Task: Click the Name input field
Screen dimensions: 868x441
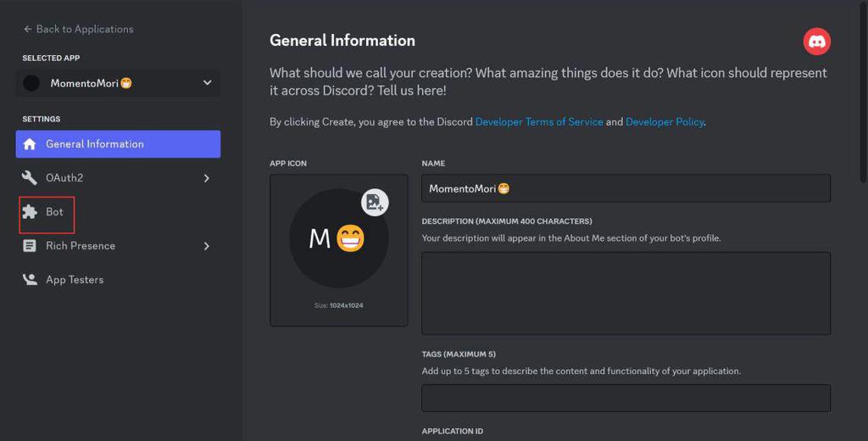Action: (x=626, y=188)
